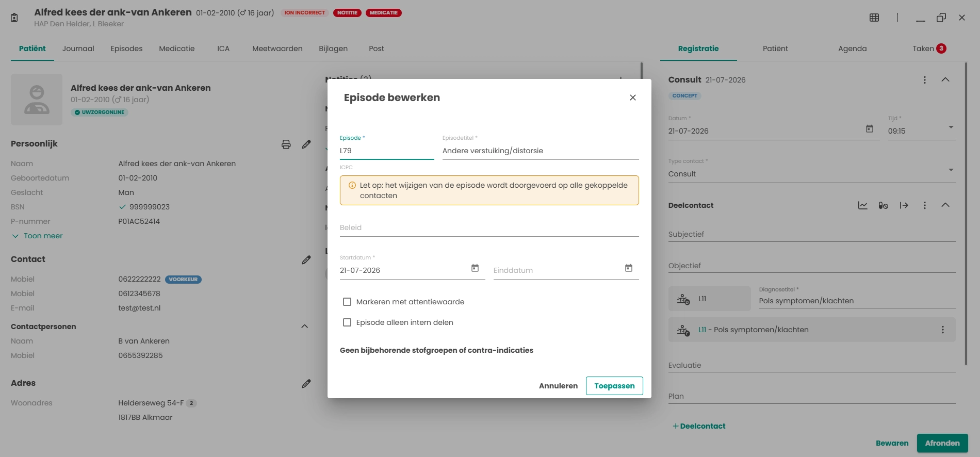Open the Consult more options menu

point(925,80)
